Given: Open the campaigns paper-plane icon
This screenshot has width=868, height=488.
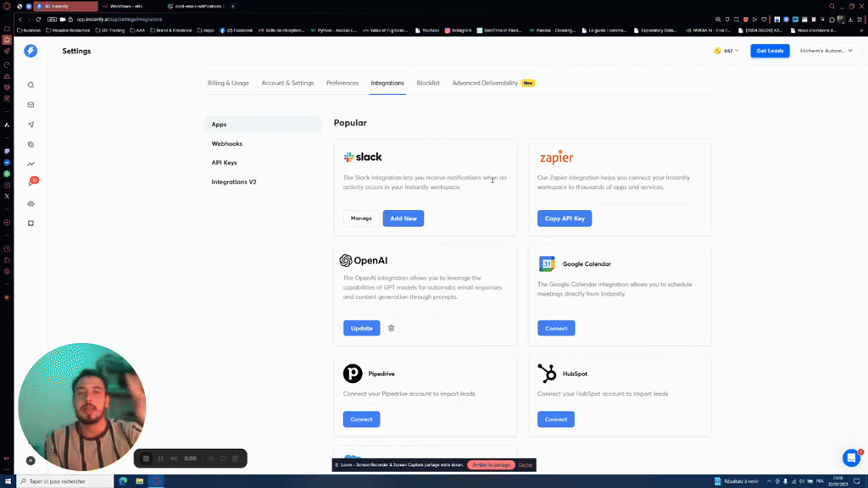Looking at the screenshot, I should 31,125.
